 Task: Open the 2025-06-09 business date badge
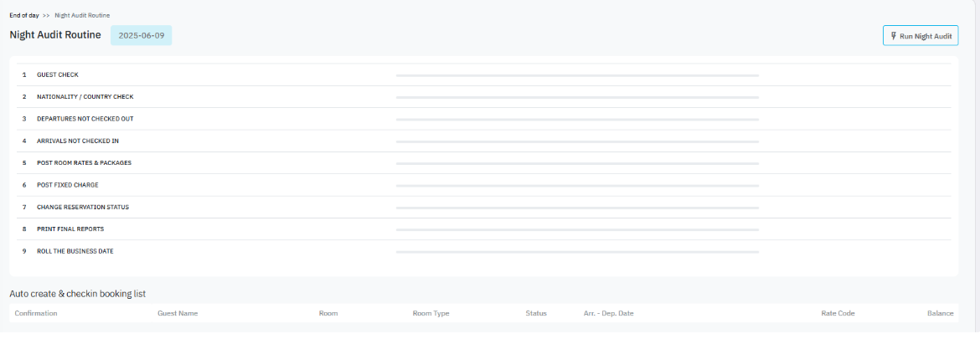point(141,36)
